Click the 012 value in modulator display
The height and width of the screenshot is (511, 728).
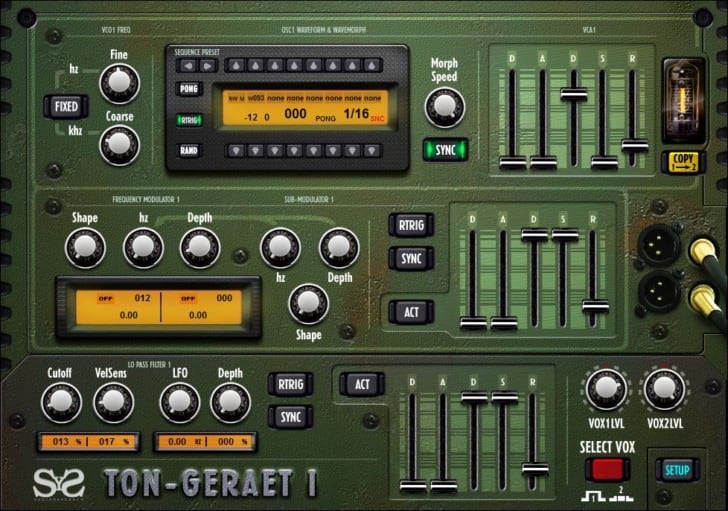click(x=143, y=298)
